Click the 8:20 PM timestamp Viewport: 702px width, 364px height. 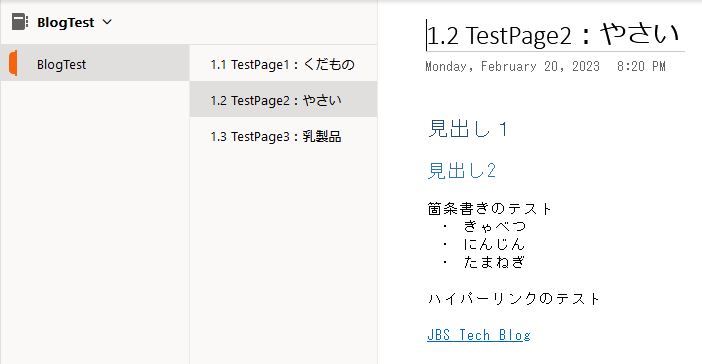click(641, 67)
